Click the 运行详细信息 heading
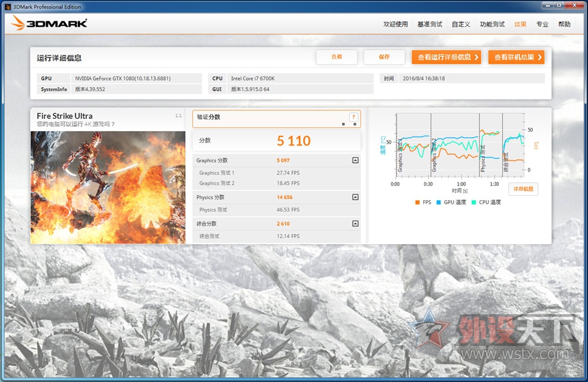588x382 pixels. (x=59, y=58)
